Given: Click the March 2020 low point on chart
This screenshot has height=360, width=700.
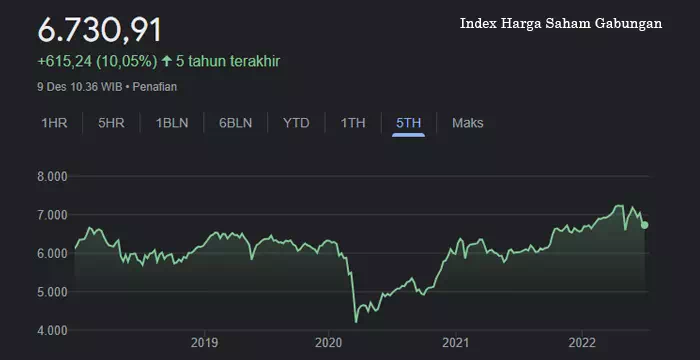Looking at the screenshot, I should (x=356, y=321).
